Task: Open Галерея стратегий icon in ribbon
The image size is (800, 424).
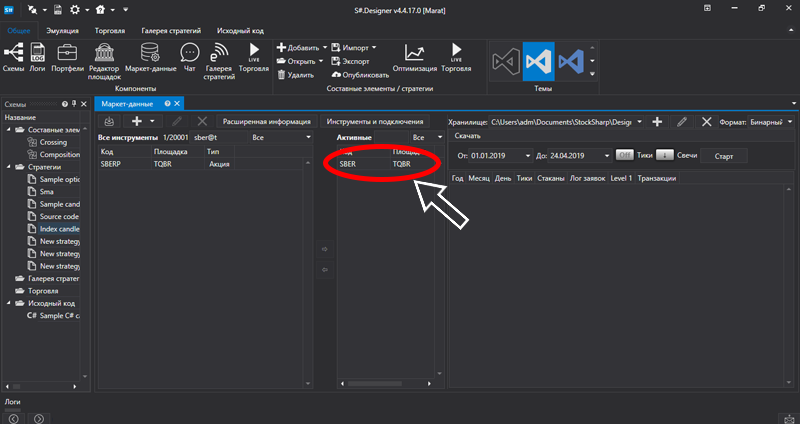Action: pos(219,60)
